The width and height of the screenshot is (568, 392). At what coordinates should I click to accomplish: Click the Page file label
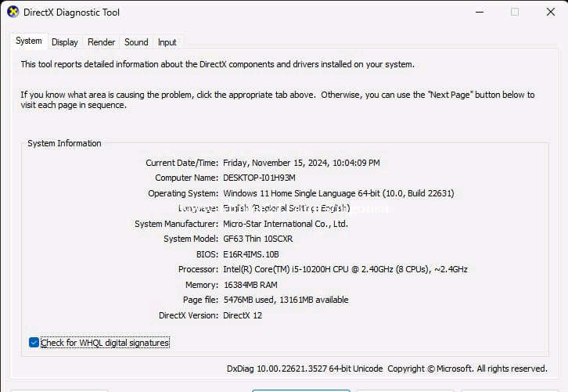pos(201,300)
